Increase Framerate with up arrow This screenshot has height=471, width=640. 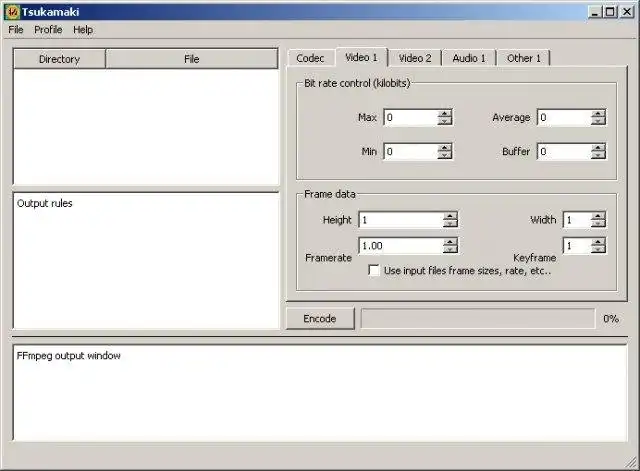450,242
